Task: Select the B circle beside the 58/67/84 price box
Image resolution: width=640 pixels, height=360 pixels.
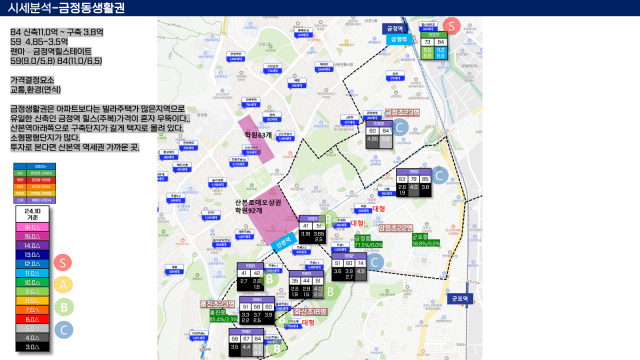Action: click(x=277, y=349)
